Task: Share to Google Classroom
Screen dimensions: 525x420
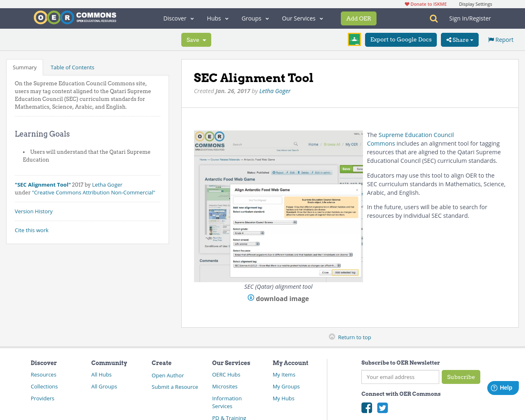Action: (x=354, y=39)
